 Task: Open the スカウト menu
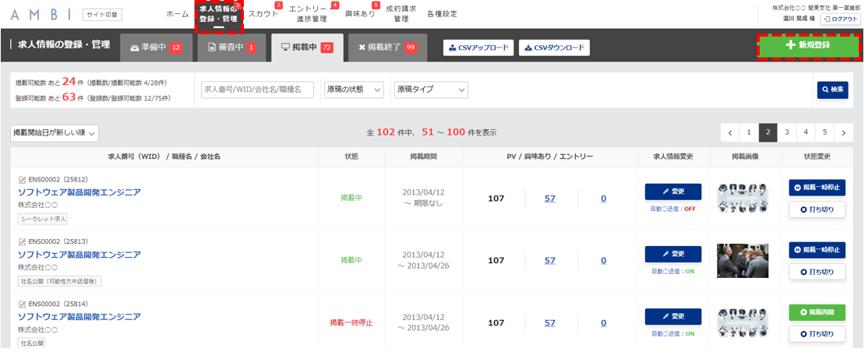(x=263, y=14)
